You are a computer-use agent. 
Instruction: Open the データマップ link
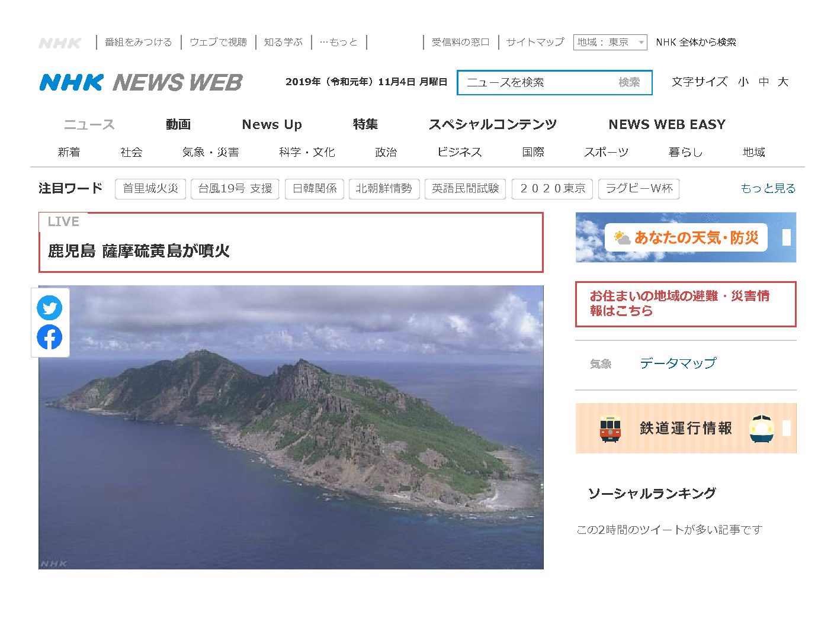(678, 363)
